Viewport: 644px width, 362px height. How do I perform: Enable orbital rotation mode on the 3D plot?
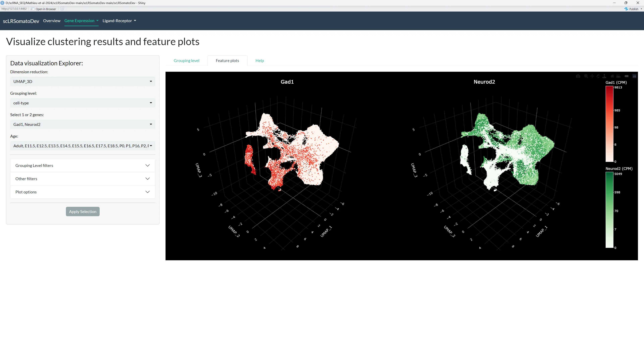(599, 76)
